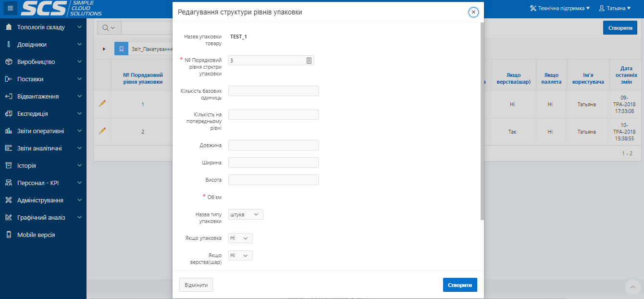Open the Якщо верства(шар) 'Ні' dropdown
The image size is (644, 299).
[x=240, y=255]
